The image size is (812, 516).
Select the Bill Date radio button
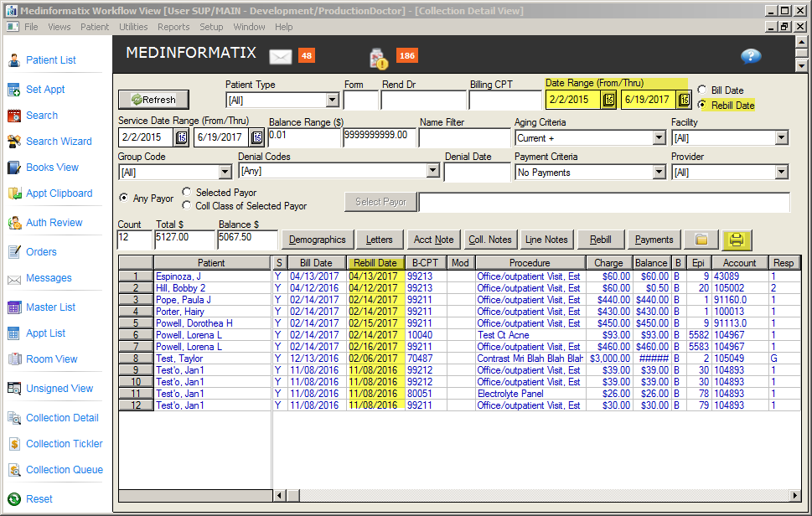tap(702, 90)
